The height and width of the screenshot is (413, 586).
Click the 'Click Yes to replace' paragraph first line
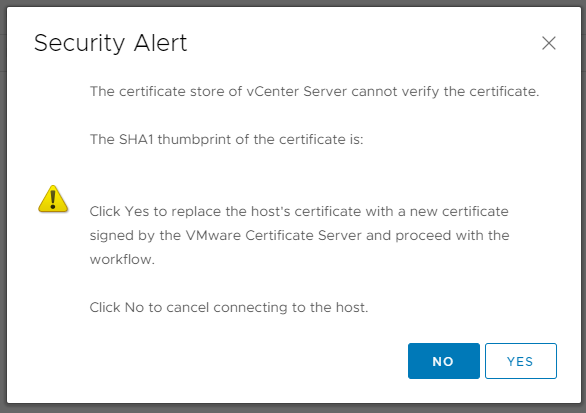coord(299,212)
